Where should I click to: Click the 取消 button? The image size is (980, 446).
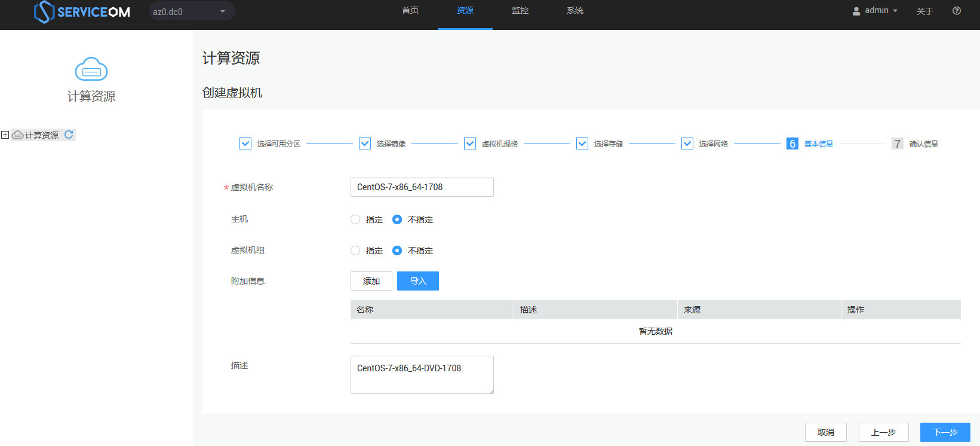pos(826,432)
